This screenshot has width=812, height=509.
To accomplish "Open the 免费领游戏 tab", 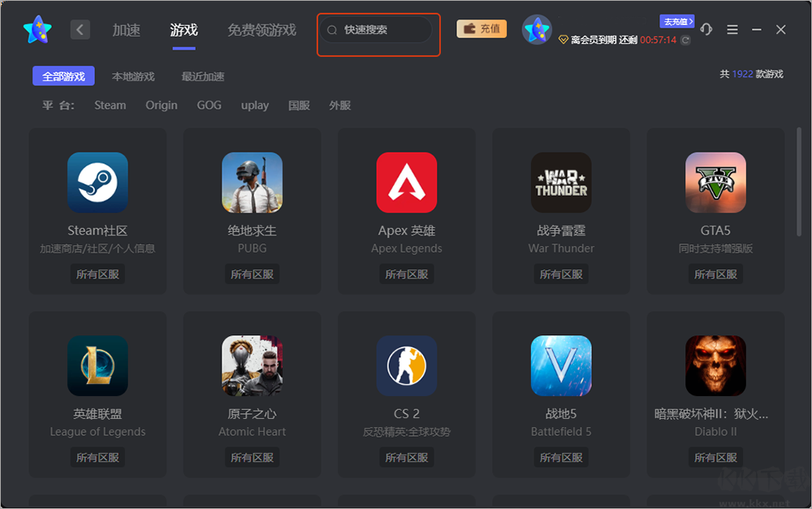I will coord(262,30).
